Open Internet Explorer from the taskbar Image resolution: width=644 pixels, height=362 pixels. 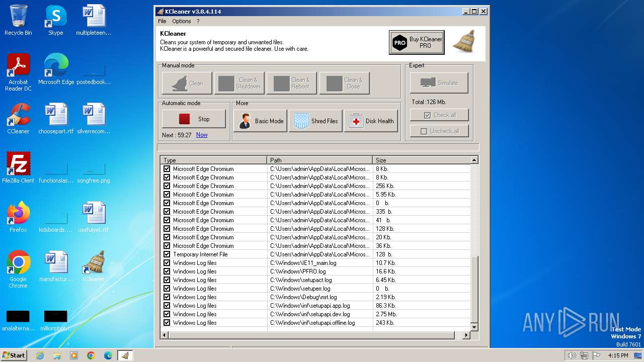(x=40, y=355)
